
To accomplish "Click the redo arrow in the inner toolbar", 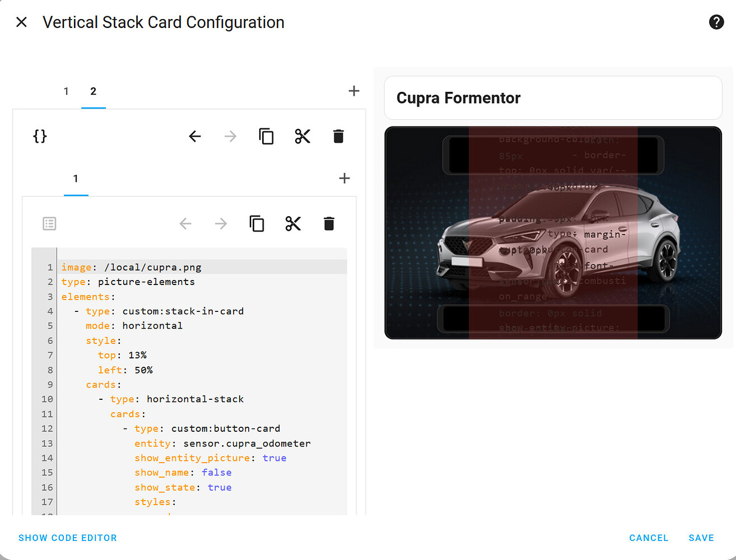I will point(221,223).
